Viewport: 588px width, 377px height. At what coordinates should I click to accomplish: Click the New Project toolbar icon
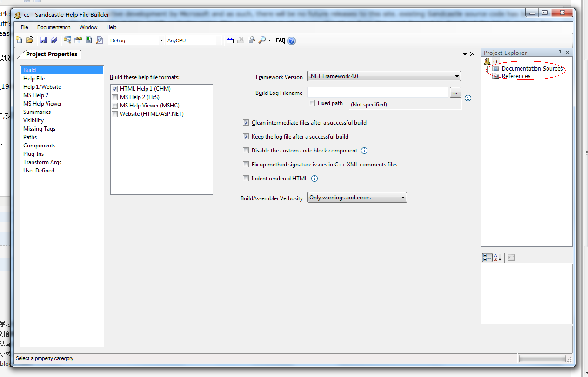[19, 40]
